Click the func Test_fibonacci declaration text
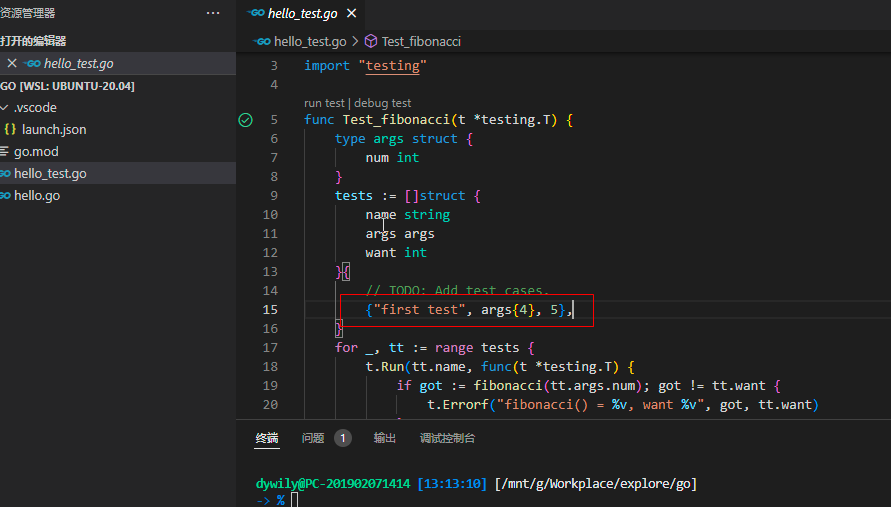The image size is (891, 507). click(438, 120)
